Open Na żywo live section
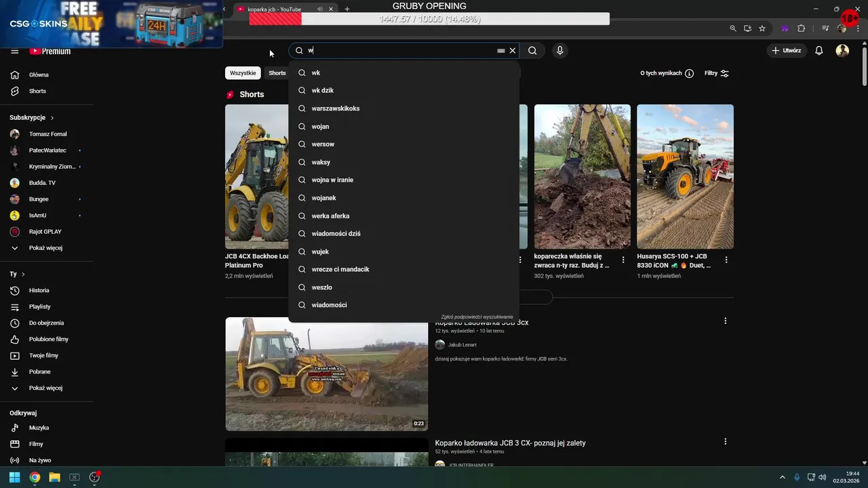Viewport: 868px width, 488px height. coord(45,461)
